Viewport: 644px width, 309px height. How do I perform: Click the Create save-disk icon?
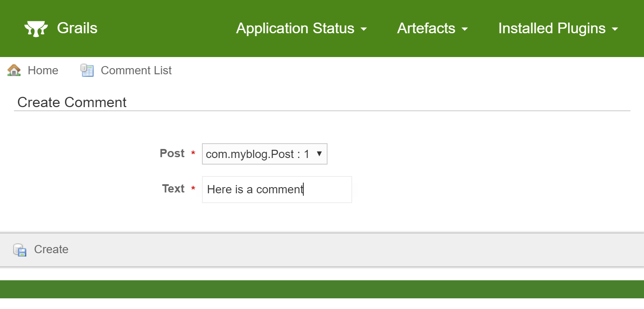(20, 249)
